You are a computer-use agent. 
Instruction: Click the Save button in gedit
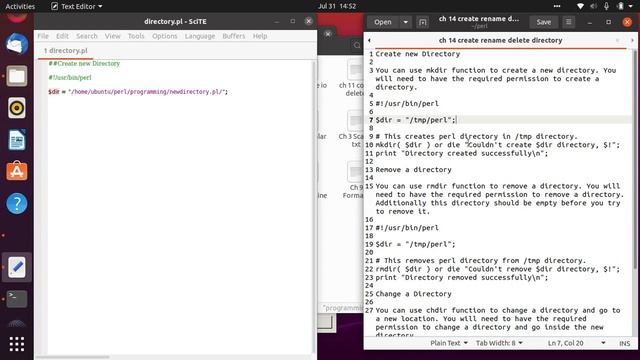click(543, 22)
